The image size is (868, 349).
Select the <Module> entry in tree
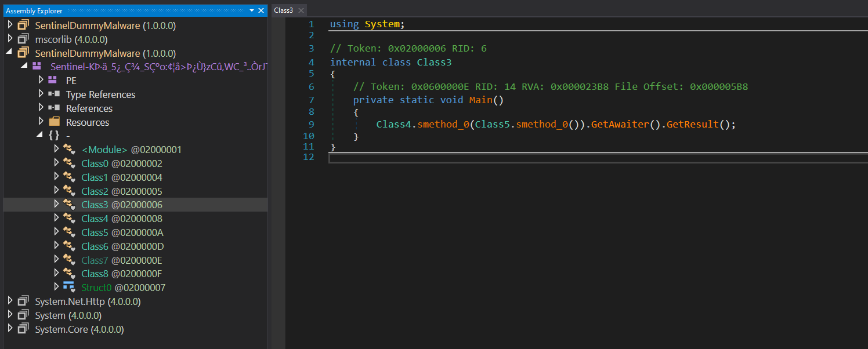click(104, 150)
